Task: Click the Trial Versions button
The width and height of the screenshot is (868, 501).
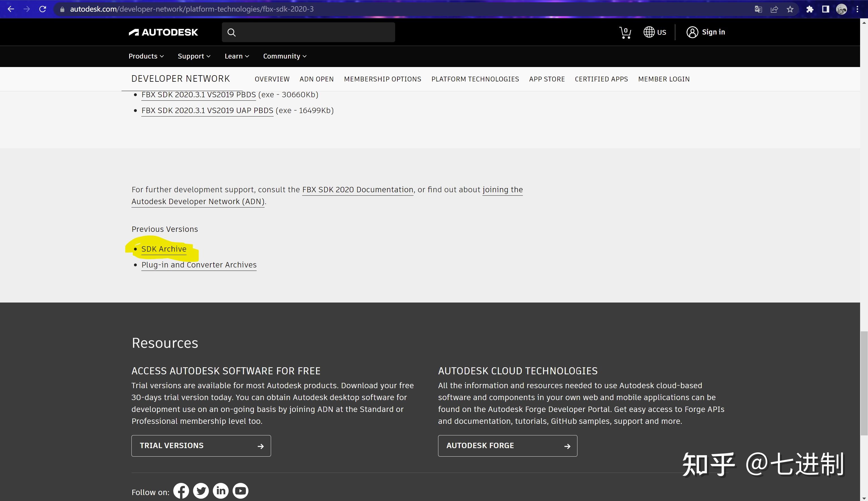Action: point(201,446)
